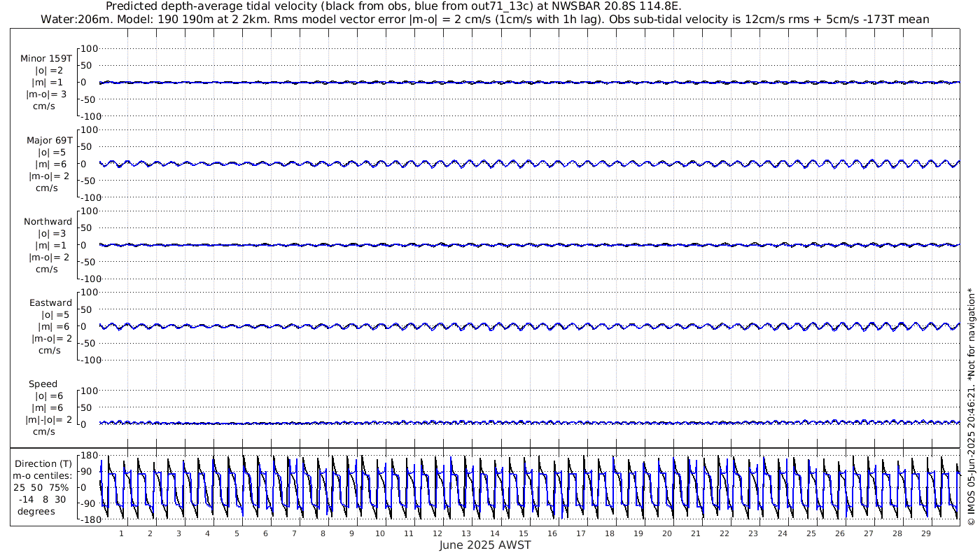980x560 pixels.
Task: Click '|m-o|= 3' value in Minor panel
Action: coord(48,94)
